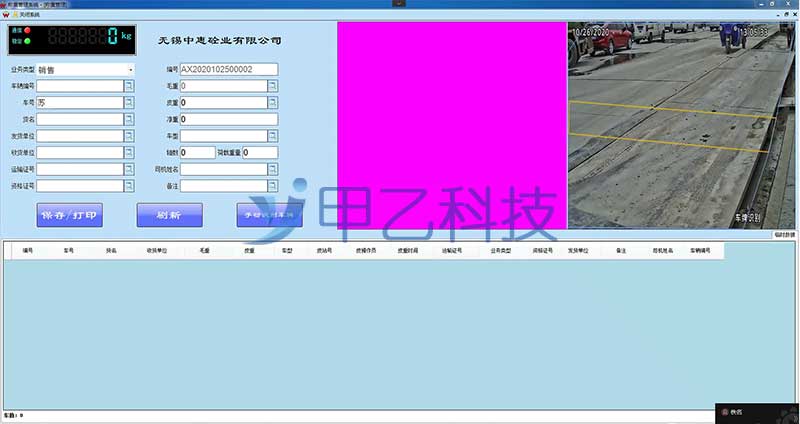Click the lookup icon beside 收货单位 field
The image size is (800, 424).
click(x=129, y=153)
